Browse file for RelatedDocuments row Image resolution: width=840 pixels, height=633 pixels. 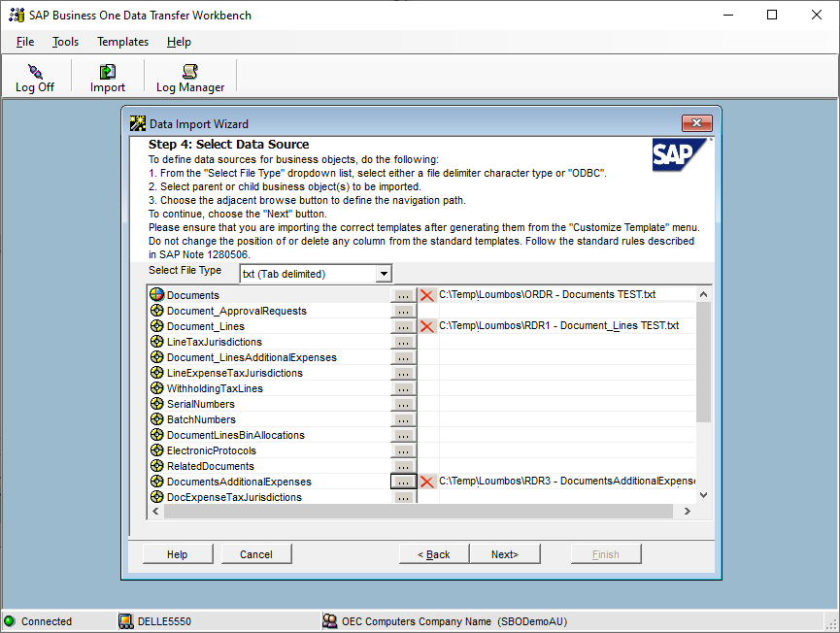tap(403, 466)
